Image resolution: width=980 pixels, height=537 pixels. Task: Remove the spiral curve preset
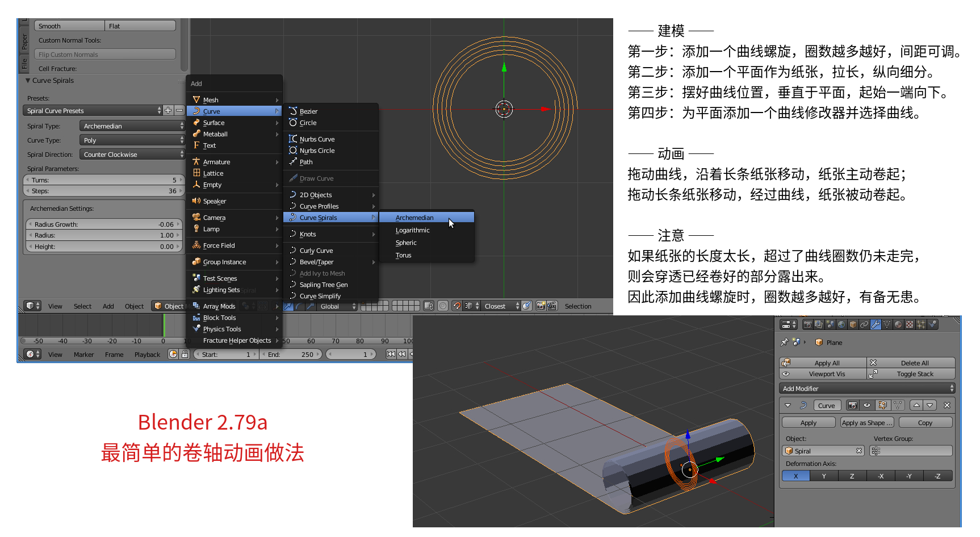[179, 110]
